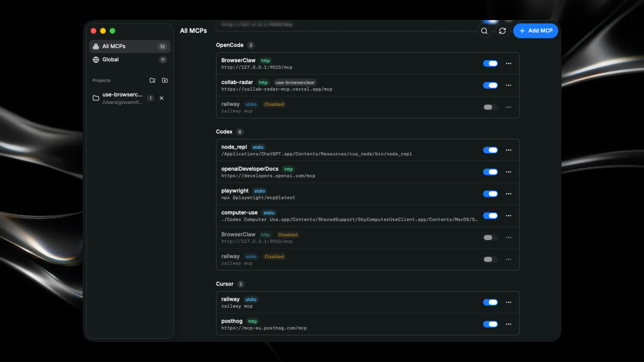Click the Codex Computer Use.app path text

pos(350,220)
